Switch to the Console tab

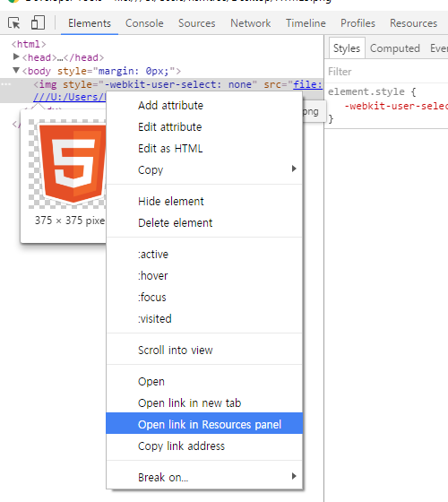tap(144, 23)
